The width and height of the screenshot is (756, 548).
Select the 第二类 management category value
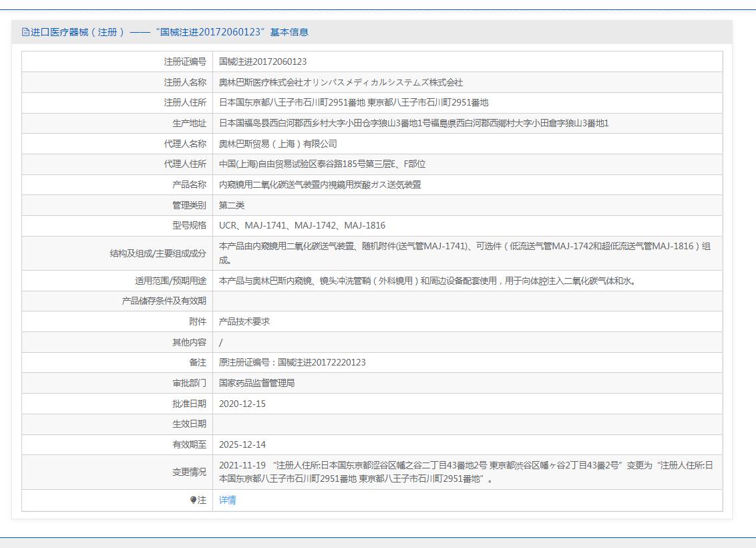pos(232,206)
